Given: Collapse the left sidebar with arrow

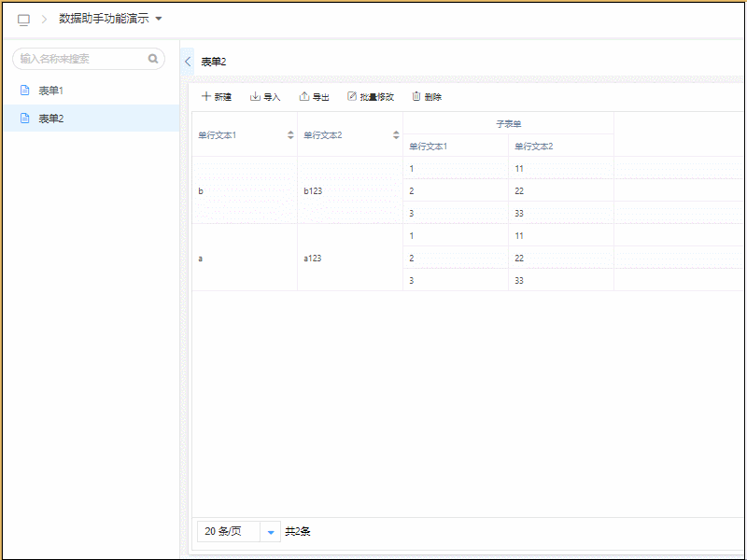Looking at the screenshot, I should click(x=188, y=62).
